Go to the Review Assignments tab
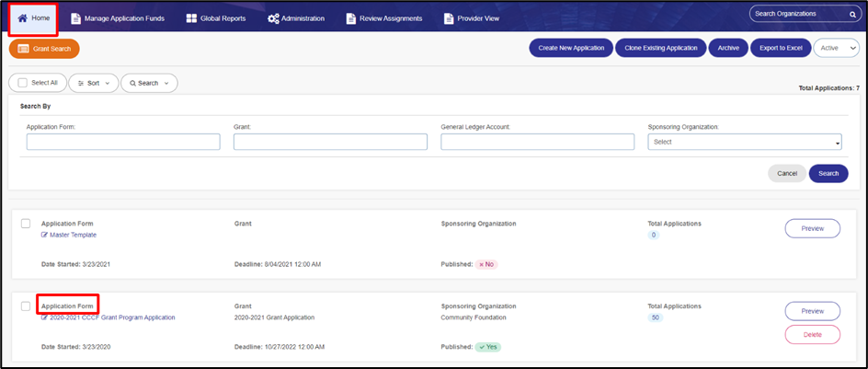868x369 pixels. pos(384,18)
